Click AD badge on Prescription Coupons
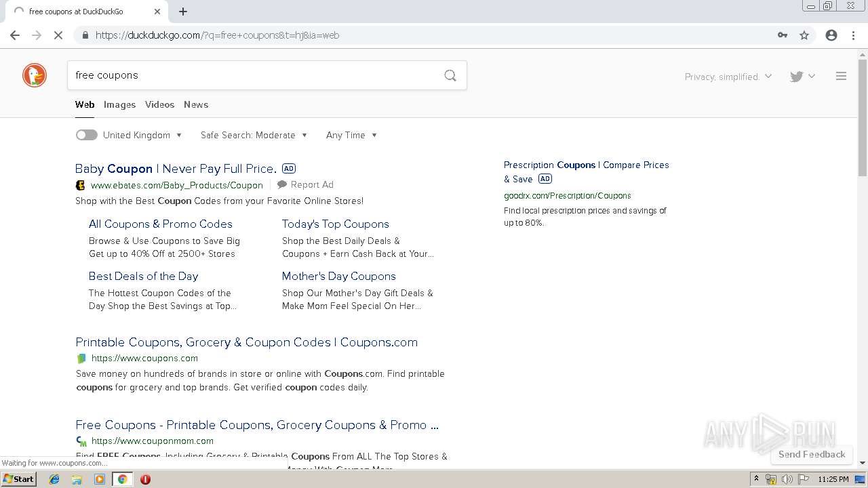The image size is (868, 488). coord(545,179)
